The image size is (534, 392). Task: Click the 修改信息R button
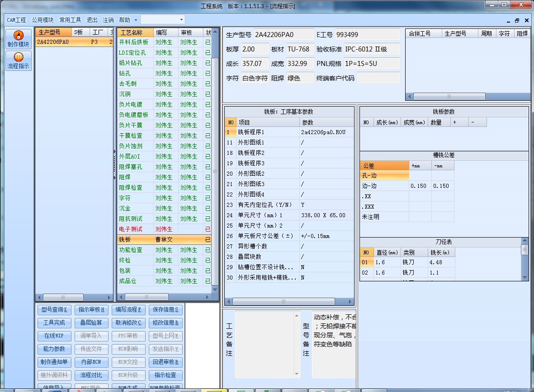click(165, 322)
